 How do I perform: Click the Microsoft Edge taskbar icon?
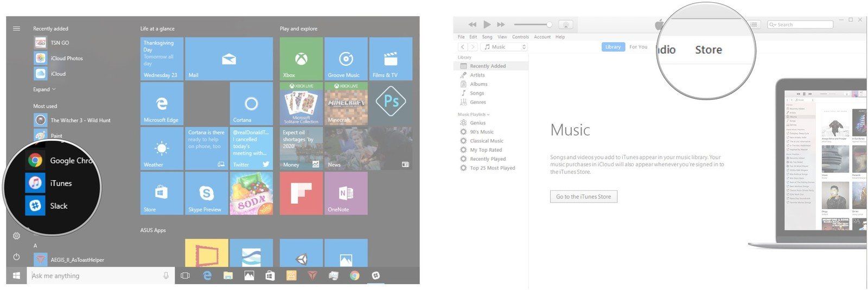207,276
